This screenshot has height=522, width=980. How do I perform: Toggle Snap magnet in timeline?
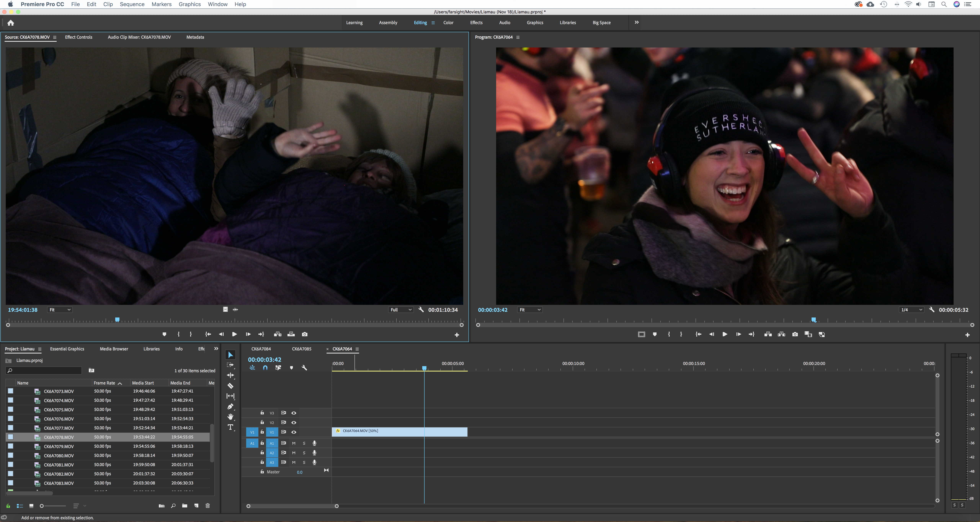265,368
